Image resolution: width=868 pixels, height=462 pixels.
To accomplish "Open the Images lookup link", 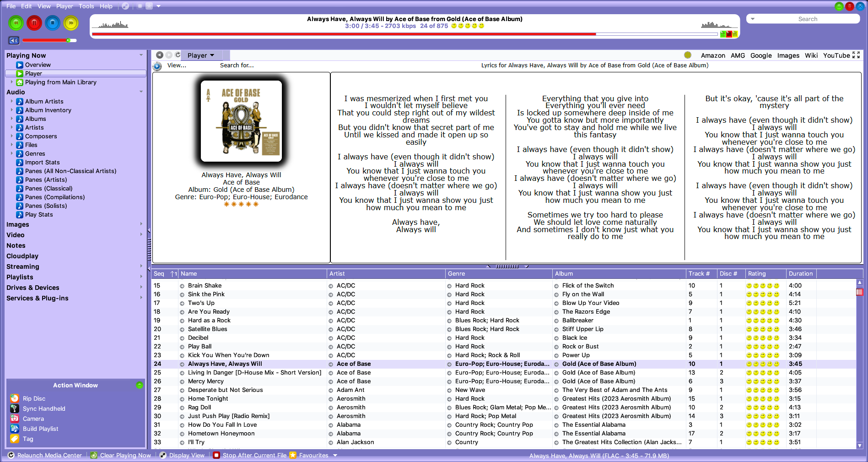I will coord(788,55).
